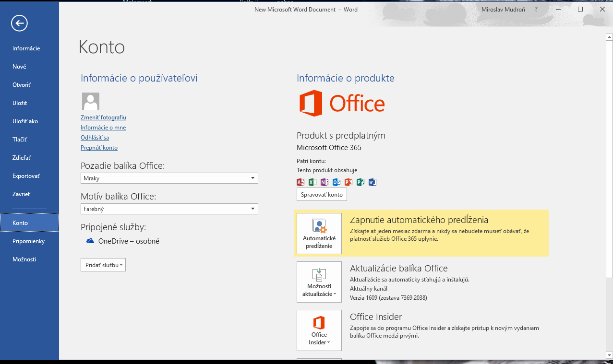Image resolution: width=613 pixels, height=364 pixels.
Task: Click the Outlook app icon
Action: [337, 182]
